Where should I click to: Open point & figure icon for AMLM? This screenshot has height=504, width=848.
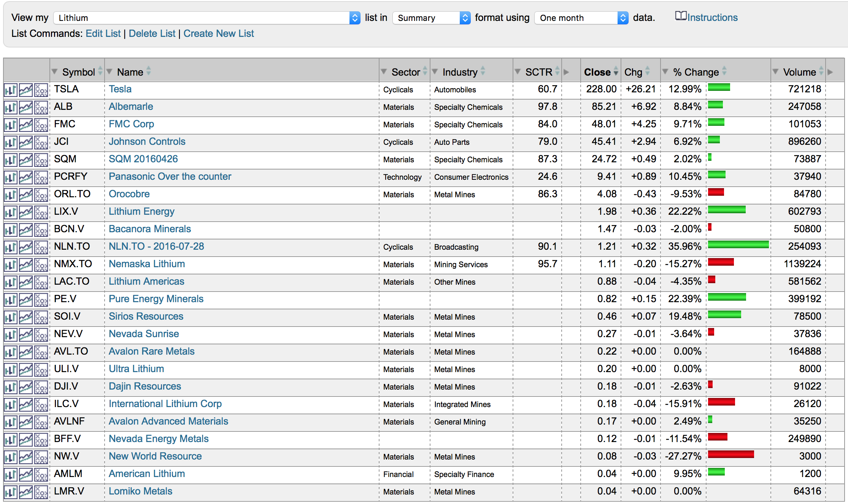[41, 475]
